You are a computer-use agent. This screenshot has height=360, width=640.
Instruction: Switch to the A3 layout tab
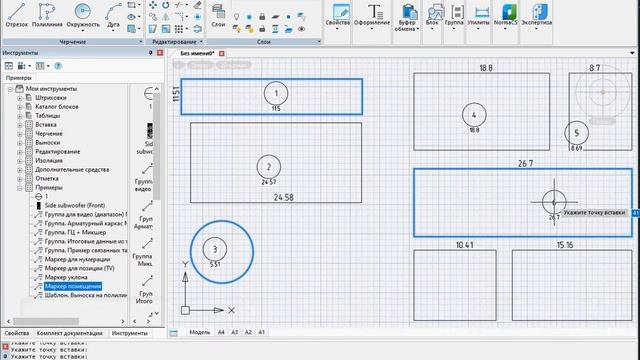(x=235, y=332)
